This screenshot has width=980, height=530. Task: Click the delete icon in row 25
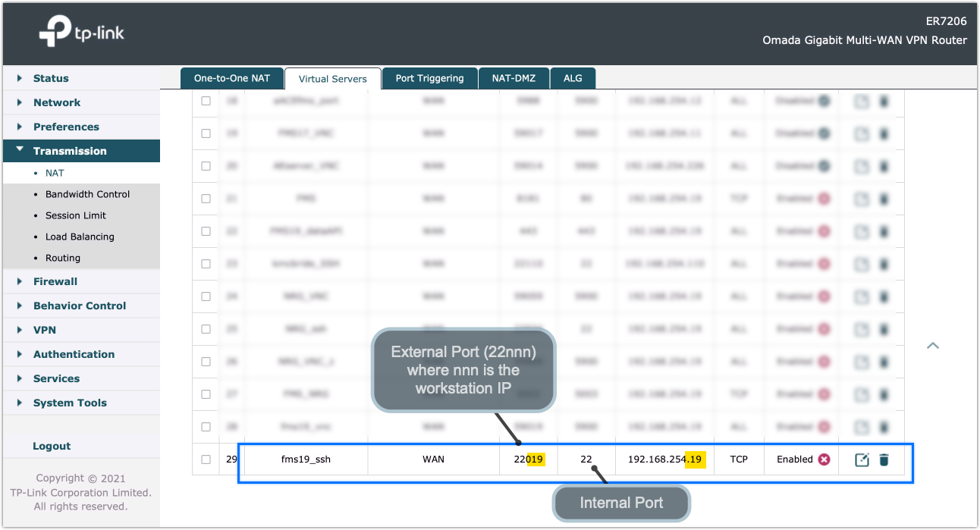pos(884,329)
